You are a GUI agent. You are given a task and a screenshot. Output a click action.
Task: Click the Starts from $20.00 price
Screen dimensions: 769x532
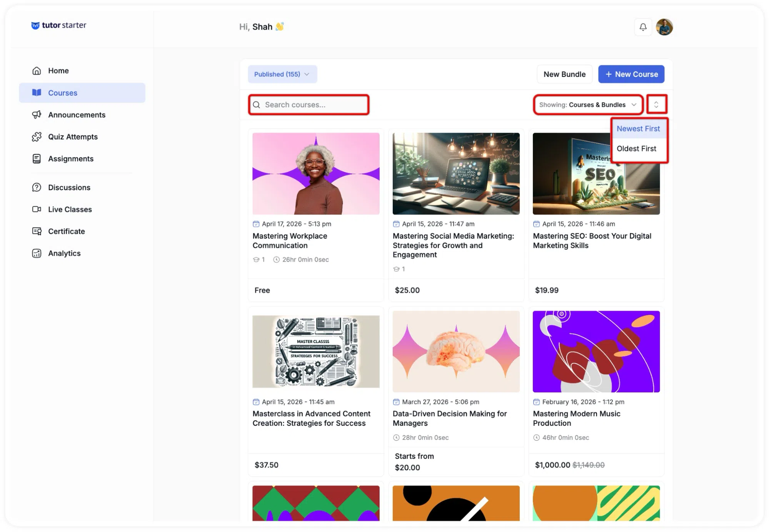pyautogui.click(x=414, y=462)
